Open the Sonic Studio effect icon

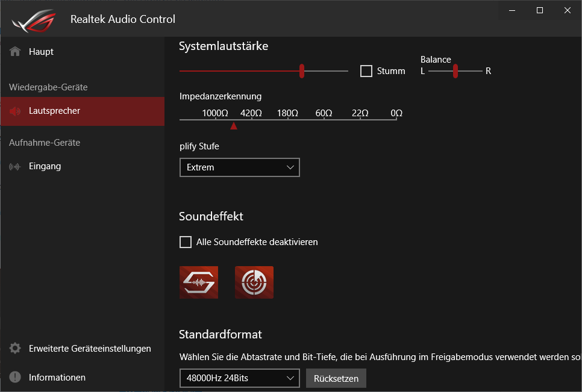tap(199, 282)
